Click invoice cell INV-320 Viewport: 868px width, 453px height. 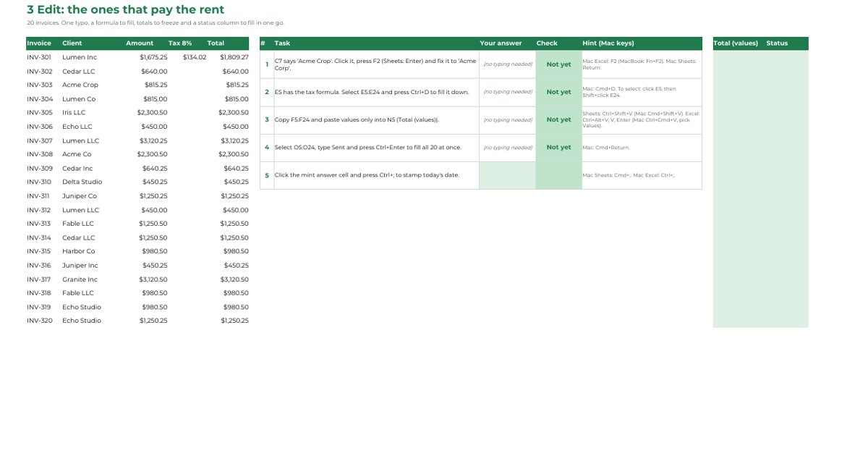click(x=43, y=321)
